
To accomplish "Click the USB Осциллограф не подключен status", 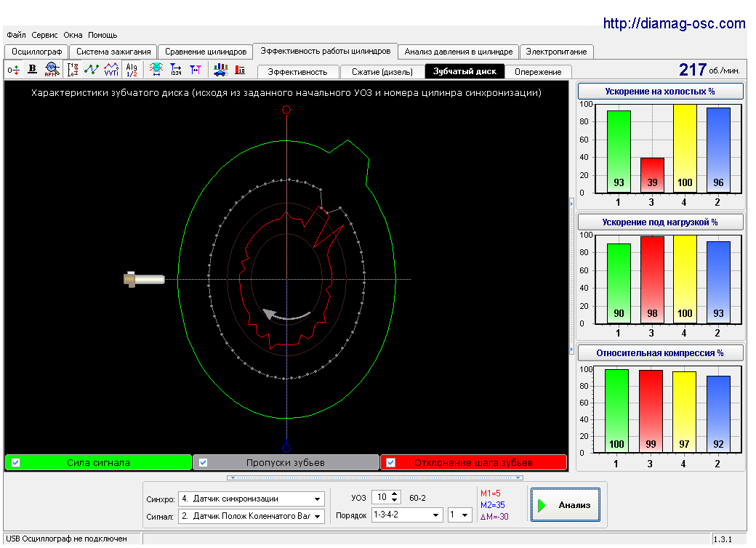I will coord(67,539).
